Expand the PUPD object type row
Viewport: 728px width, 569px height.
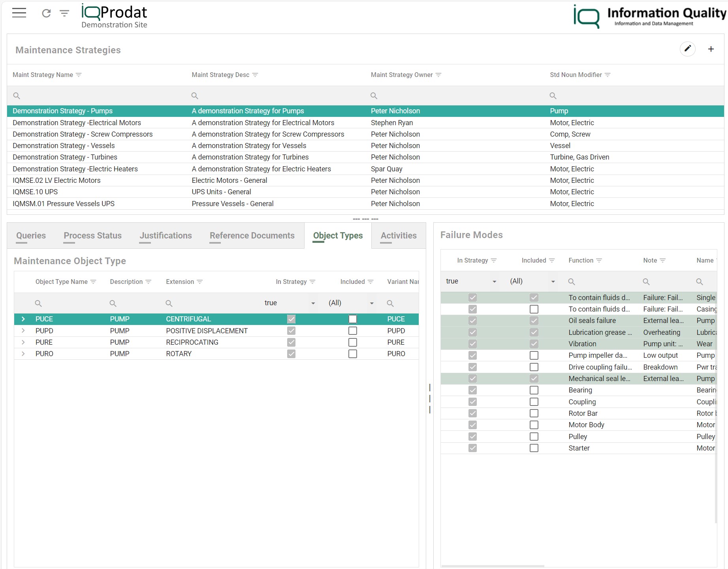[x=23, y=331]
